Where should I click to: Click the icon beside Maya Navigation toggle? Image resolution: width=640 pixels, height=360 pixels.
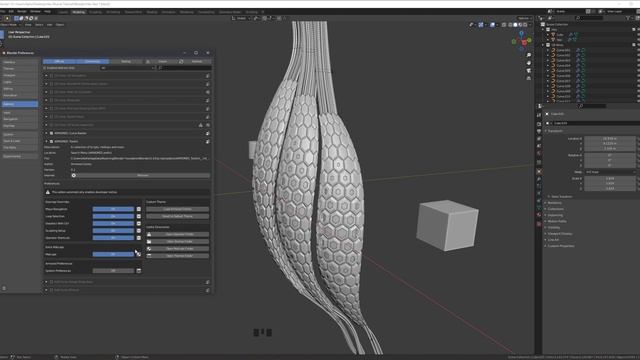pyautogui.click(x=138, y=209)
